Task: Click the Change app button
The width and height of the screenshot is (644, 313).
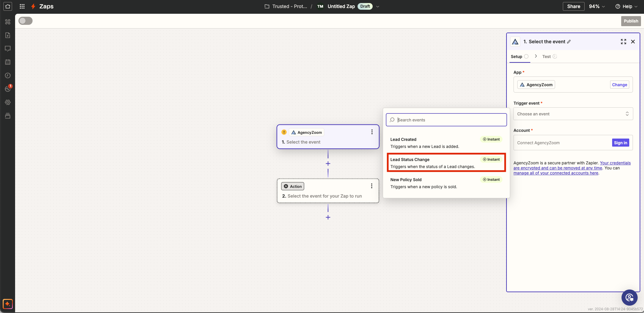Action: tap(619, 85)
